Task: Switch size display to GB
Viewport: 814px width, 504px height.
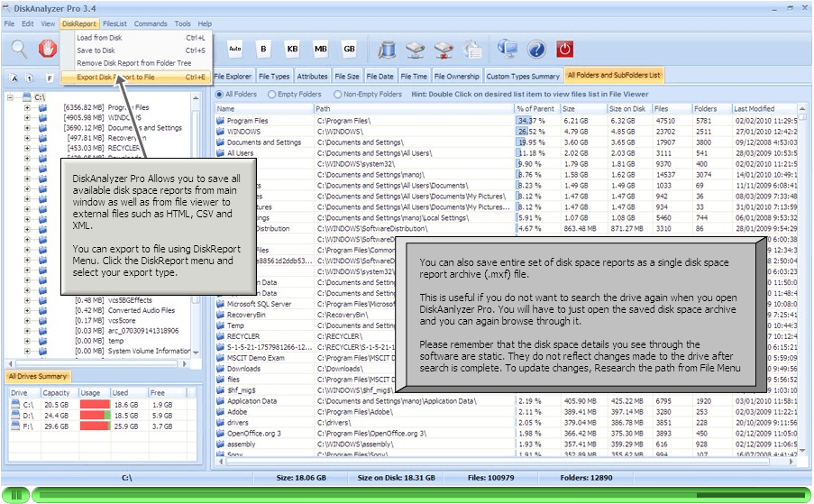Action: coord(349,48)
